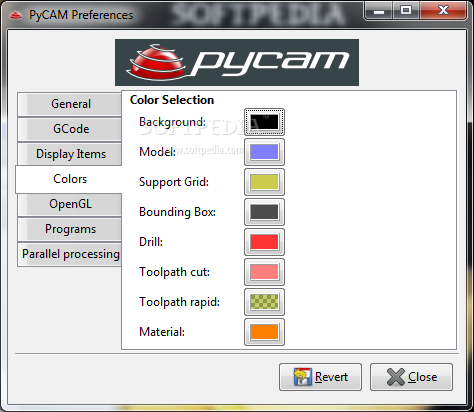Edit the Toolpath cut color swatch
This screenshot has width=474, height=412.
tap(264, 272)
